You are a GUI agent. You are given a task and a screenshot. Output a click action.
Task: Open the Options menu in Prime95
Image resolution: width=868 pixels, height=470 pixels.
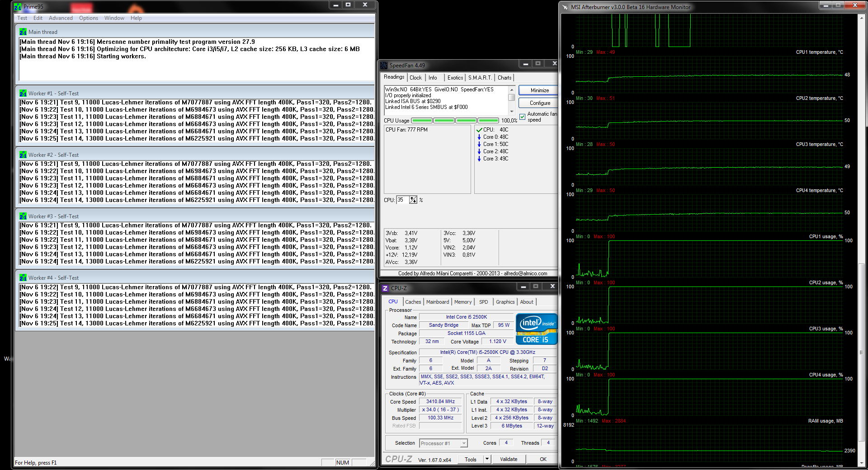(89, 18)
